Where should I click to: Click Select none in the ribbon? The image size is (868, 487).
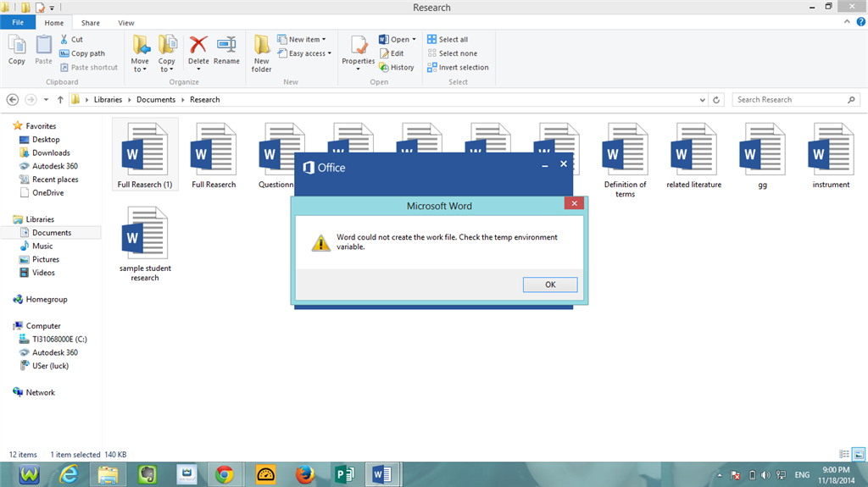click(453, 53)
